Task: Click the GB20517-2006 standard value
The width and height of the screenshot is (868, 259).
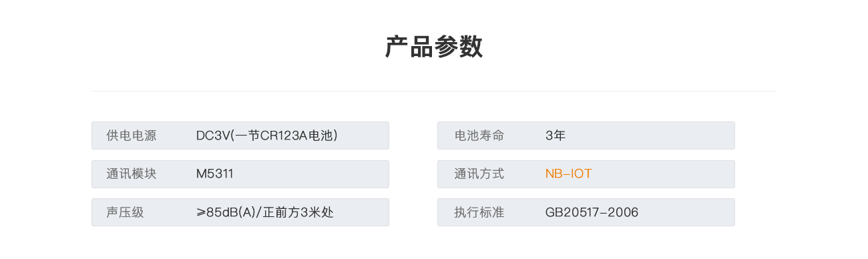Action: [592, 212]
